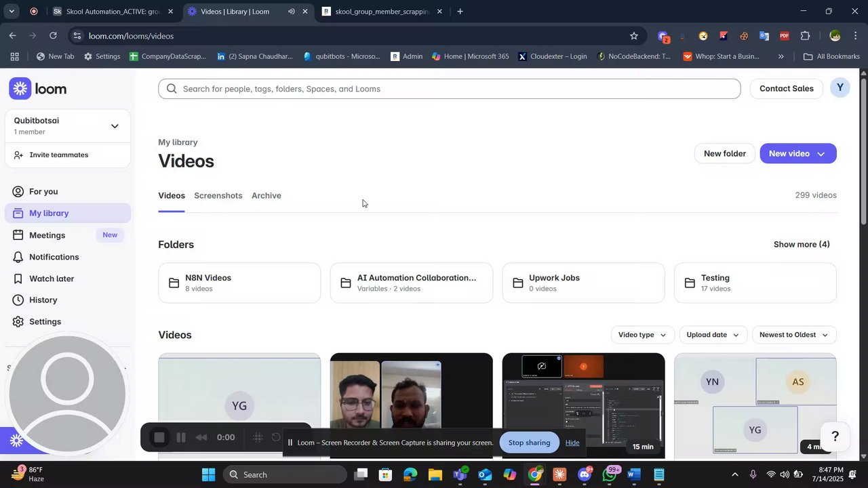Show hidden system tray icons chevron
The height and width of the screenshot is (488, 868).
[x=734, y=474]
